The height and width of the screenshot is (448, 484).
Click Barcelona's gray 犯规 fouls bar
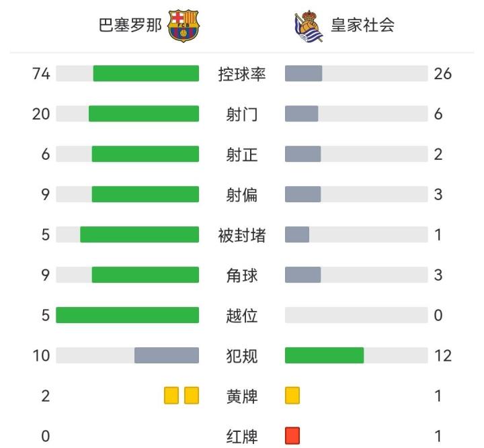167,355
